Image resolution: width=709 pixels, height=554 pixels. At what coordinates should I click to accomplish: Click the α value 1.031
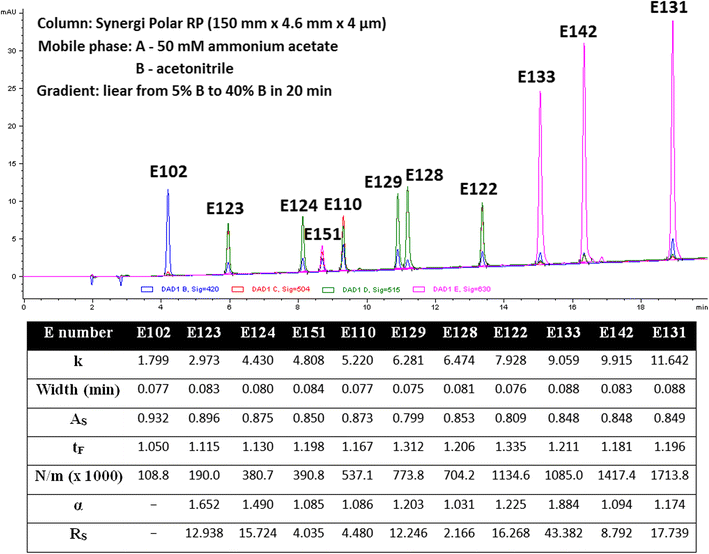pos(459,504)
